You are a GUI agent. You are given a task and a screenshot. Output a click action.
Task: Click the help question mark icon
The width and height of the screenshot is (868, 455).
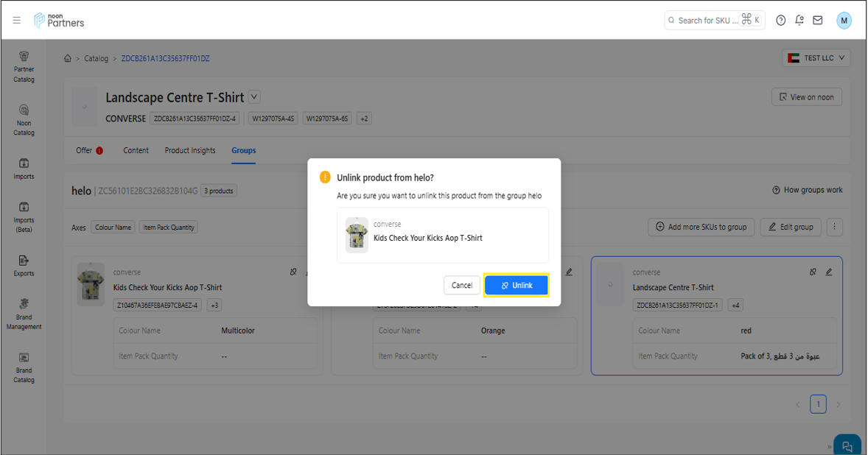tap(781, 21)
